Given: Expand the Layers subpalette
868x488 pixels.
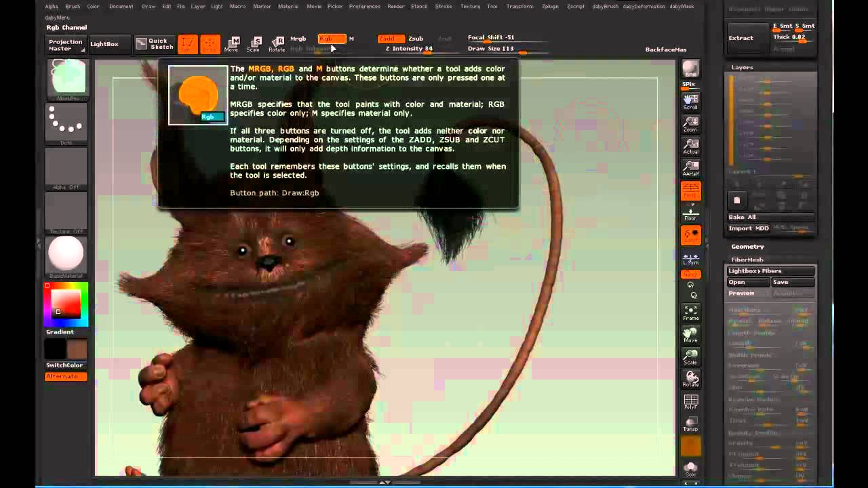Looking at the screenshot, I should (742, 67).
